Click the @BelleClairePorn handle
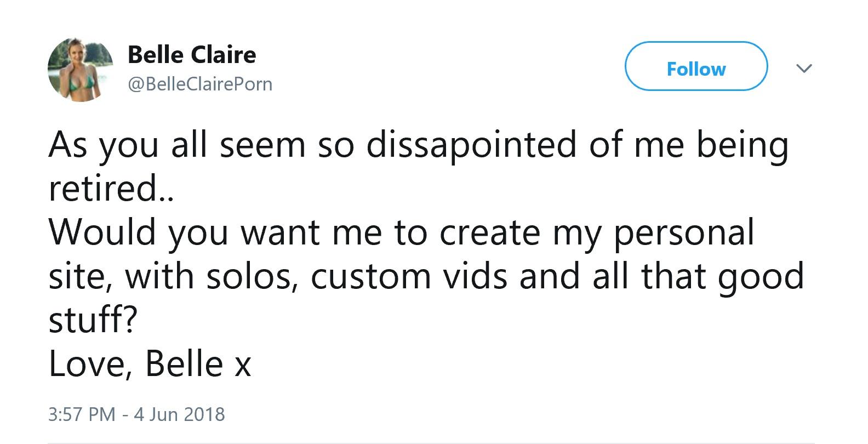868x444 pixels. click(199, 84)
